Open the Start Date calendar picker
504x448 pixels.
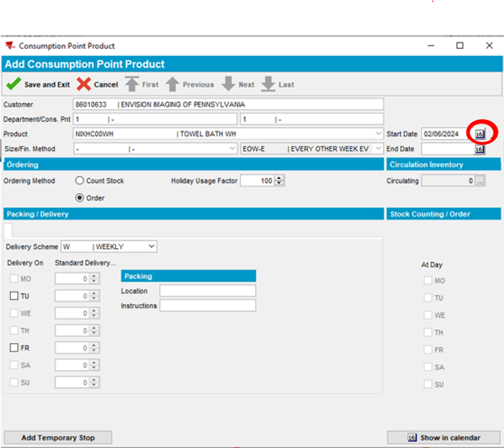pos(479,133)
